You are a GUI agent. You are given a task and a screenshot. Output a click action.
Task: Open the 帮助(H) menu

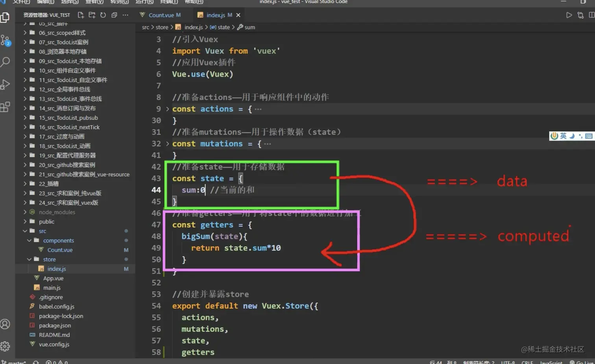pyautogui.click(x=194, y=2)
